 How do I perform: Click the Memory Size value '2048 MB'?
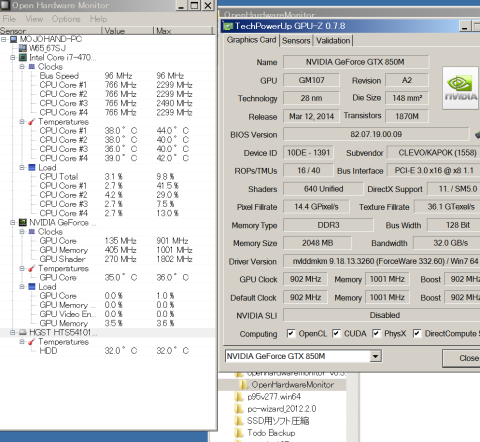[317, 243]
